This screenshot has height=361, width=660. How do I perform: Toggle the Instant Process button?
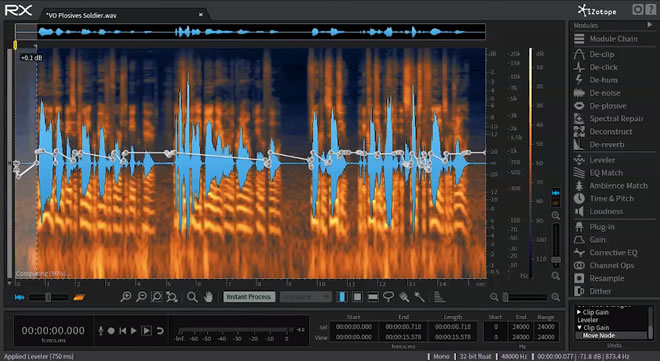(x=249, y=297)
